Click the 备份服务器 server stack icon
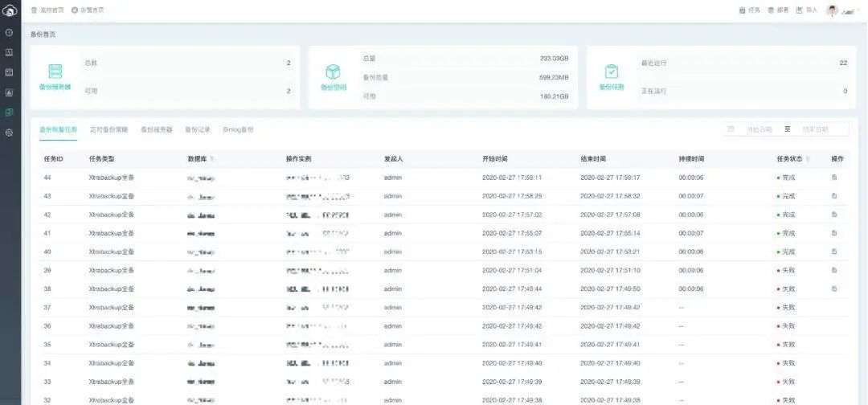This screenshot has height=405, width=868. click(x=55, y=71)
